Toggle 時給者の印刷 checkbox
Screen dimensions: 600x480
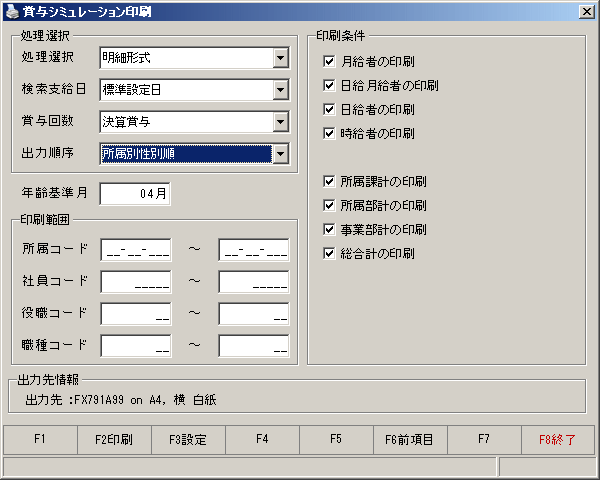pyautogui.click(x=329, y=134)
